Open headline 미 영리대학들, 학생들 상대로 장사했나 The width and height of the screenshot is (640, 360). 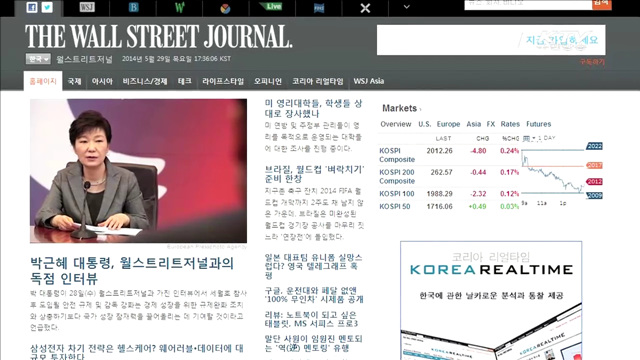click(x=313, y=108)
